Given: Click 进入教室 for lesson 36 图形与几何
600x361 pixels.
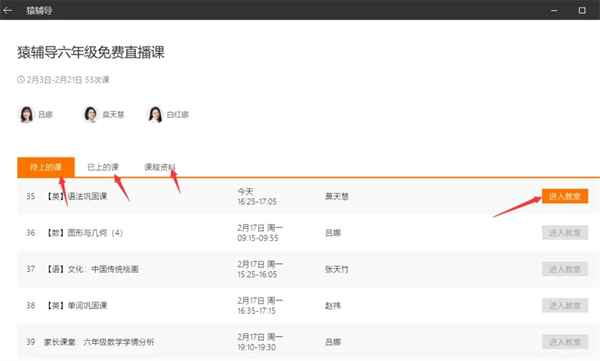Looking at the screenshot, I should tap(565, 233).
